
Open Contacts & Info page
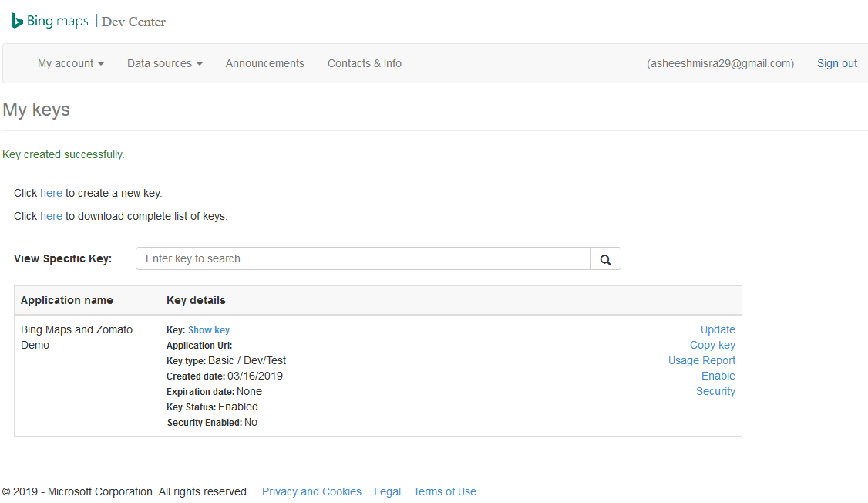click(x=365, y=64)
